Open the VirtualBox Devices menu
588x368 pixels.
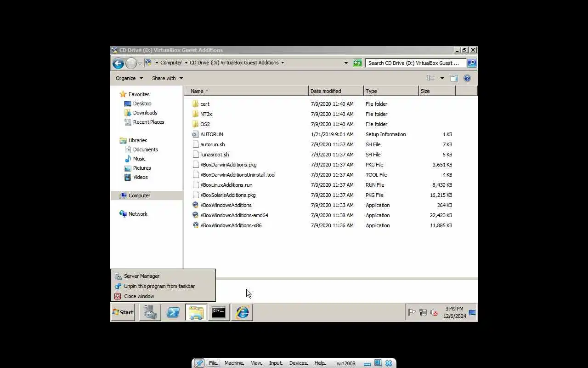tap(299, 363)
